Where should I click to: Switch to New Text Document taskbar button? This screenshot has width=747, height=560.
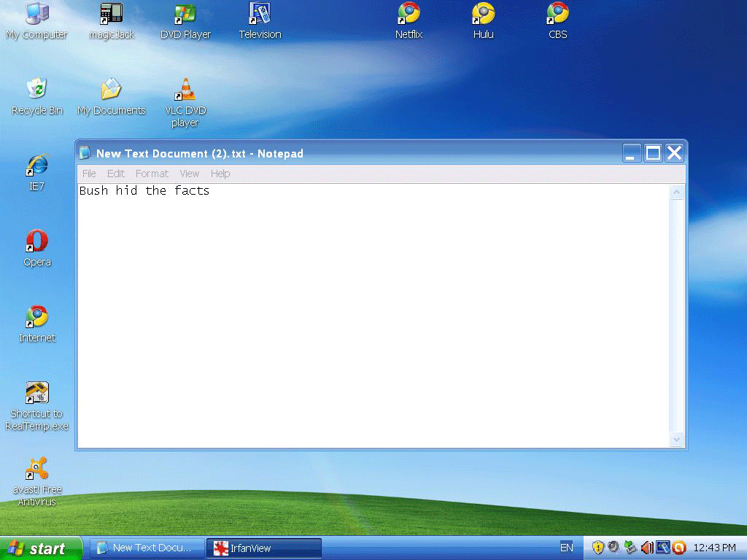click(147, 548)
